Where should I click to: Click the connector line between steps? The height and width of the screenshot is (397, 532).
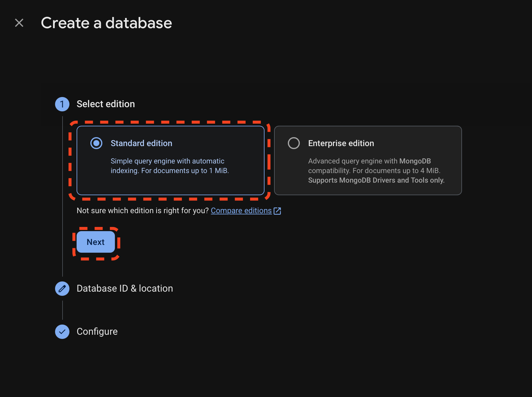pyautogui.click(x=62, y=310)
